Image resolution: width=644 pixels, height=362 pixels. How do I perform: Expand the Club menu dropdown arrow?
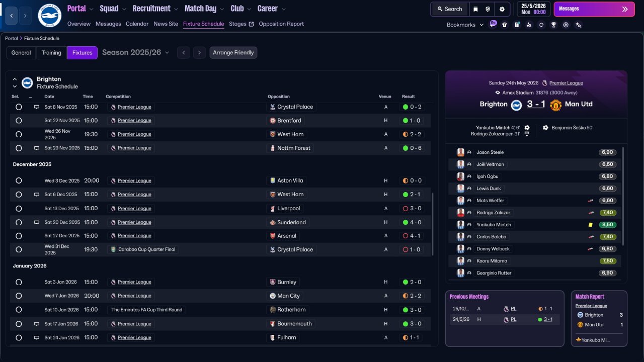coord(249,9)
